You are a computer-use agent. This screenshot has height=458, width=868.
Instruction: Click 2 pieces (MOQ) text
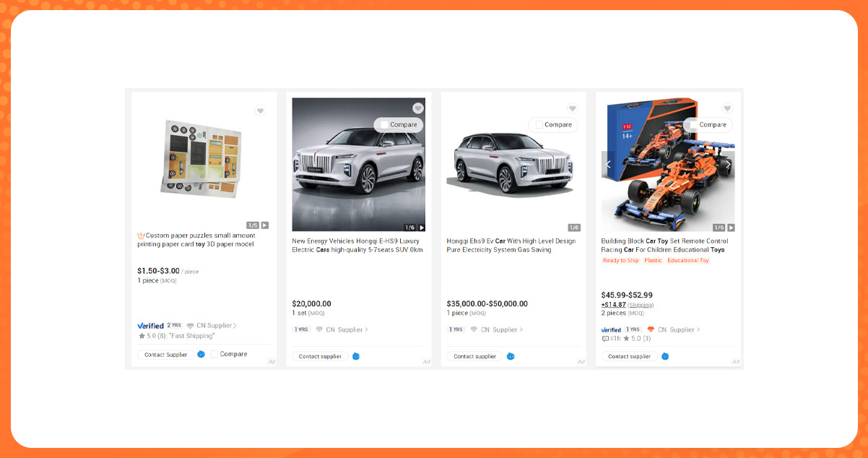622,313
